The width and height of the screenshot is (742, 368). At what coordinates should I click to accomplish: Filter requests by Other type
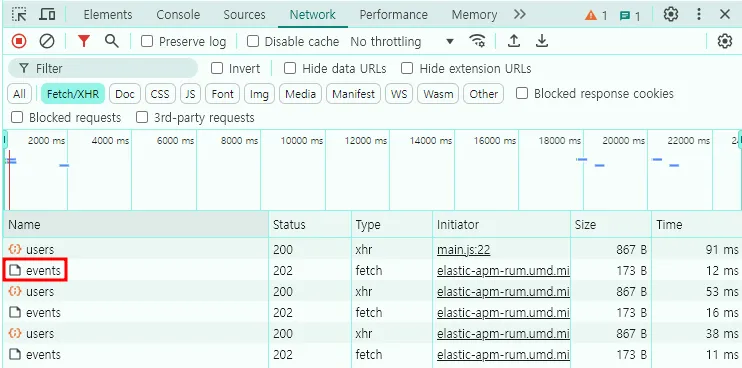[483, 94]
